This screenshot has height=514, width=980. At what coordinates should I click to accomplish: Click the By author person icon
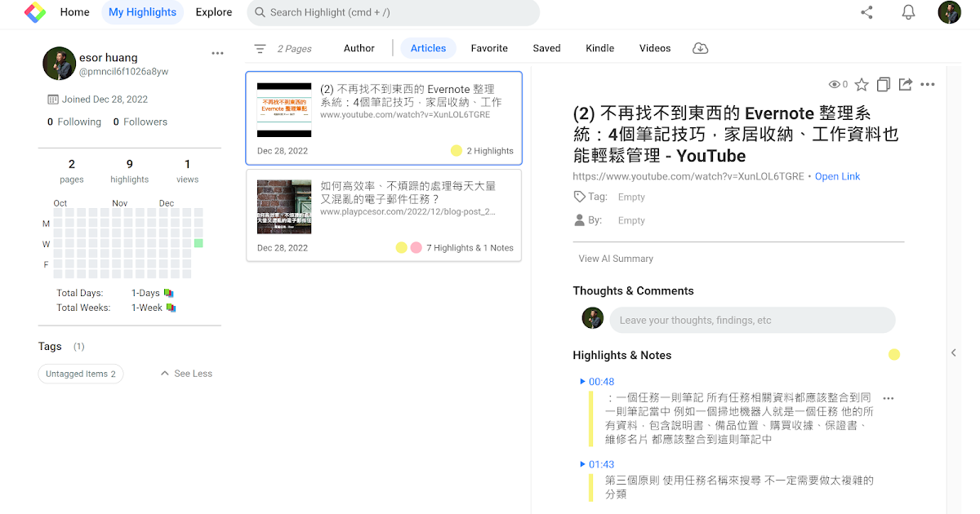(x=579, y=220)
